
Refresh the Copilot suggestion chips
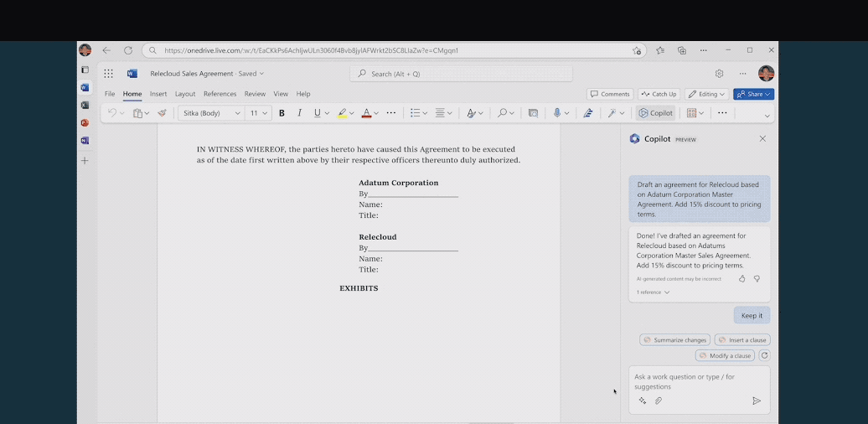[x=764, y=355]
